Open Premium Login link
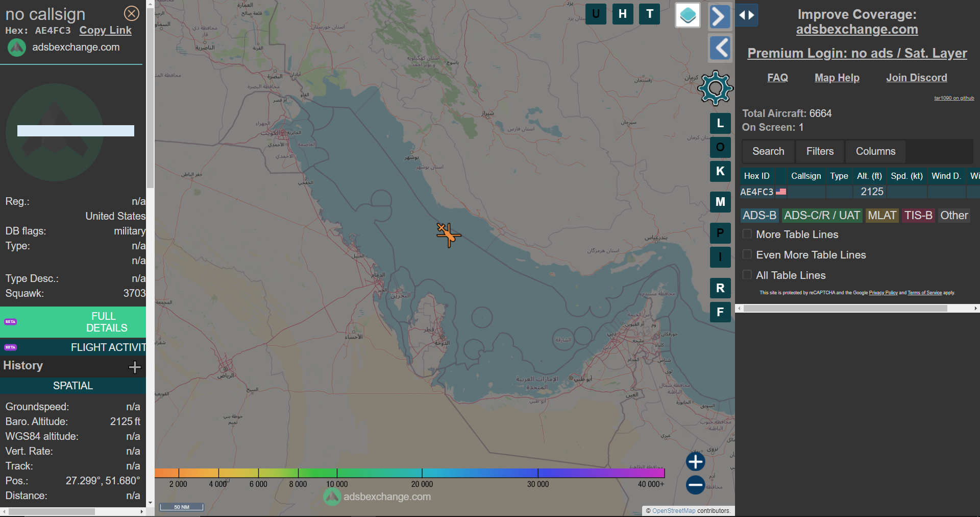The height and width of the screenshot is (517, 980). pos(857,53)
